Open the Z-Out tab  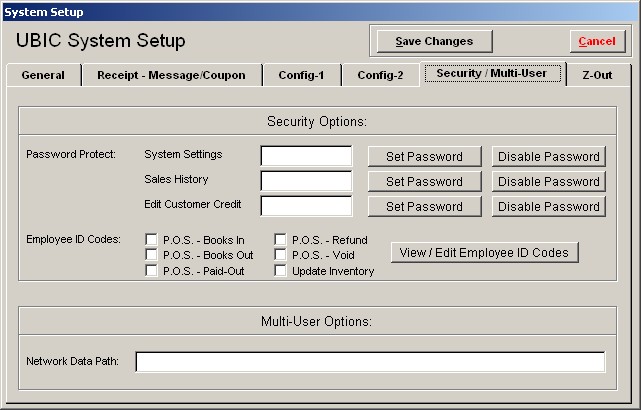pyautogui.click(x=598, y=75)
